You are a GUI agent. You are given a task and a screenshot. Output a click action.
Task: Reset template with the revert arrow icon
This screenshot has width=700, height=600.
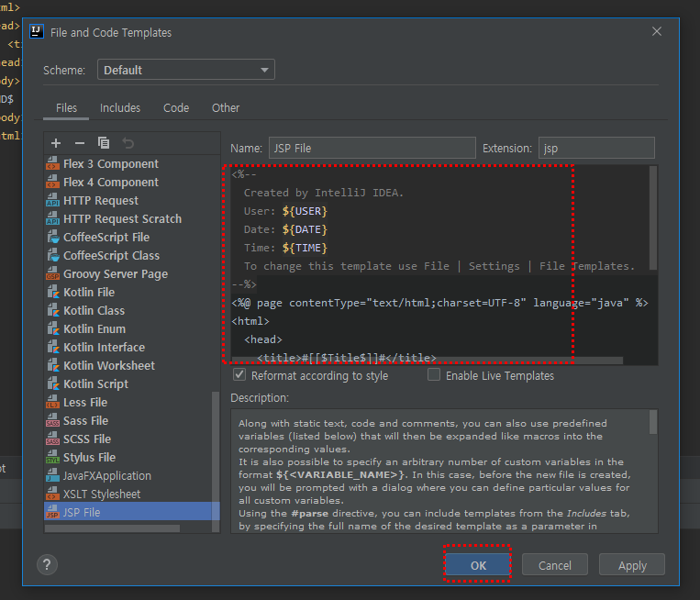[128, 143]
